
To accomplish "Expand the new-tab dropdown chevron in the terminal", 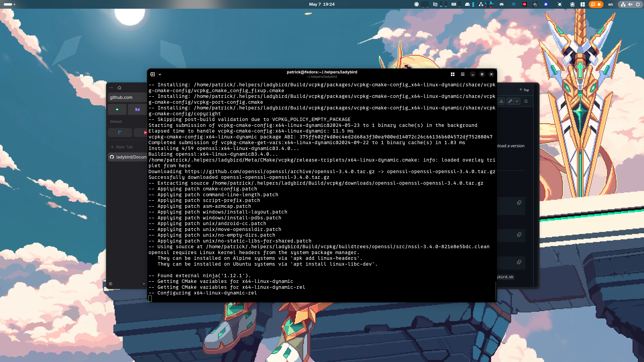I will [x=160, y=74].
